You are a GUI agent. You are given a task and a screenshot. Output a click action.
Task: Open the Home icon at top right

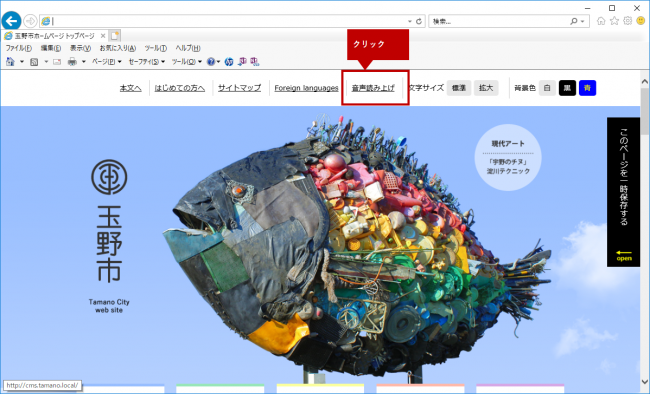point(601,21)
